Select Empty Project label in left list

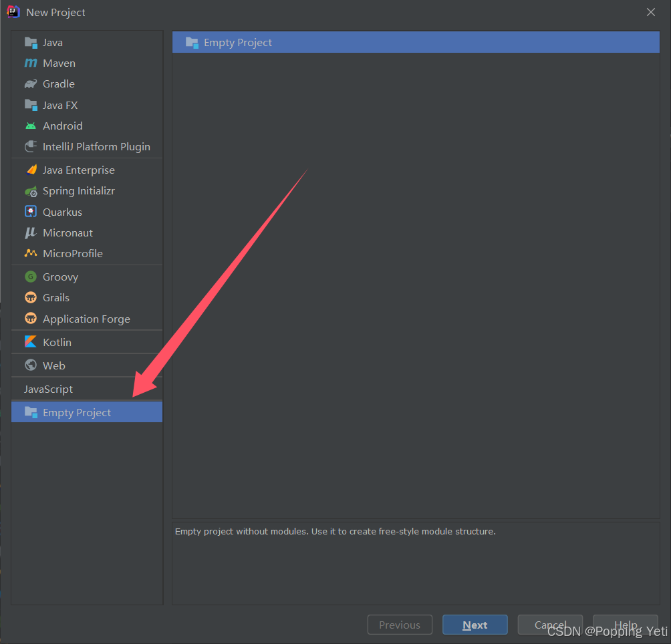click(x=77, y=413)
